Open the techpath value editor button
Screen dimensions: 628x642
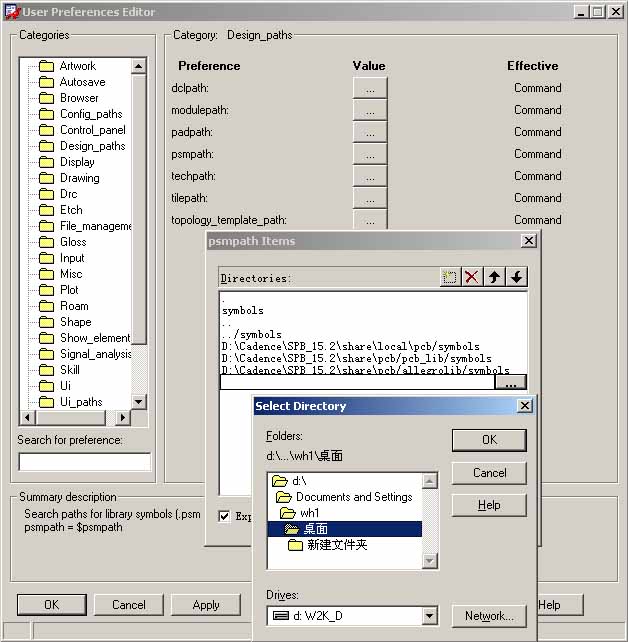370,176
